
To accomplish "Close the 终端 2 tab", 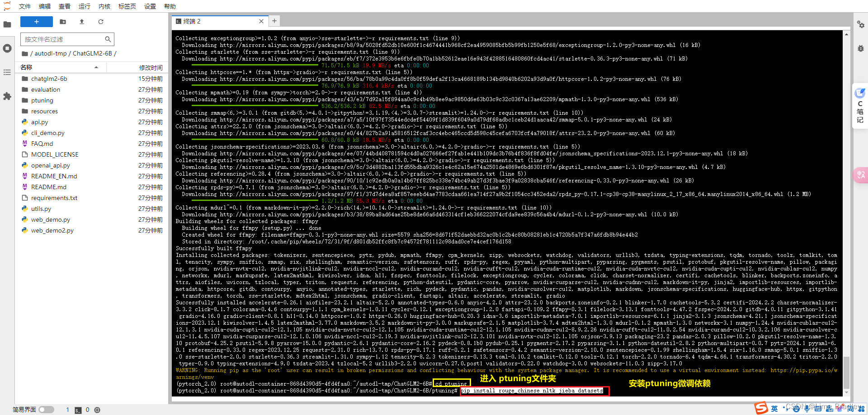I will click(x=261, y=21).
